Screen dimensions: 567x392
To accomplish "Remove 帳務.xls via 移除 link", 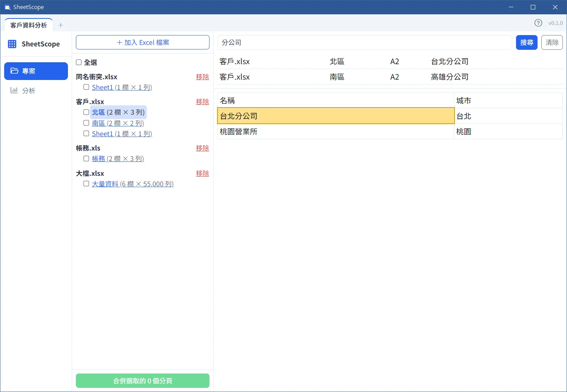I will (x=202, y=148).
